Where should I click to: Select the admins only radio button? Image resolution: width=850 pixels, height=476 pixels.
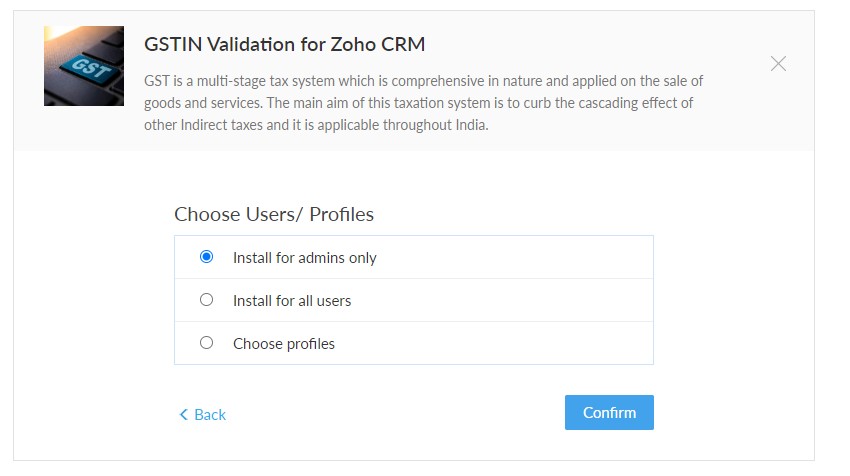click(x=207, y=257)
